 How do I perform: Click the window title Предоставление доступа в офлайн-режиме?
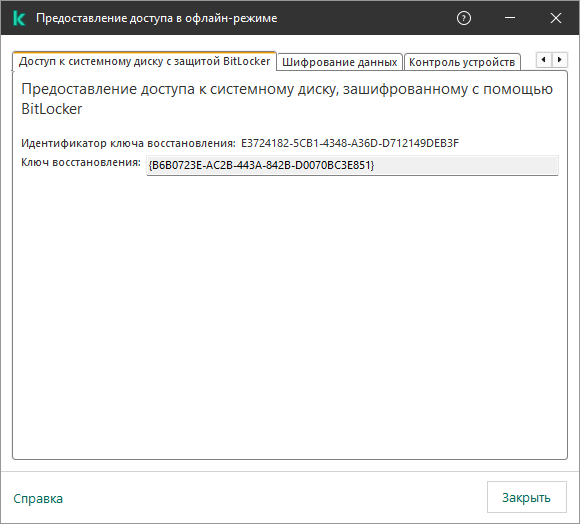point(156,18)
